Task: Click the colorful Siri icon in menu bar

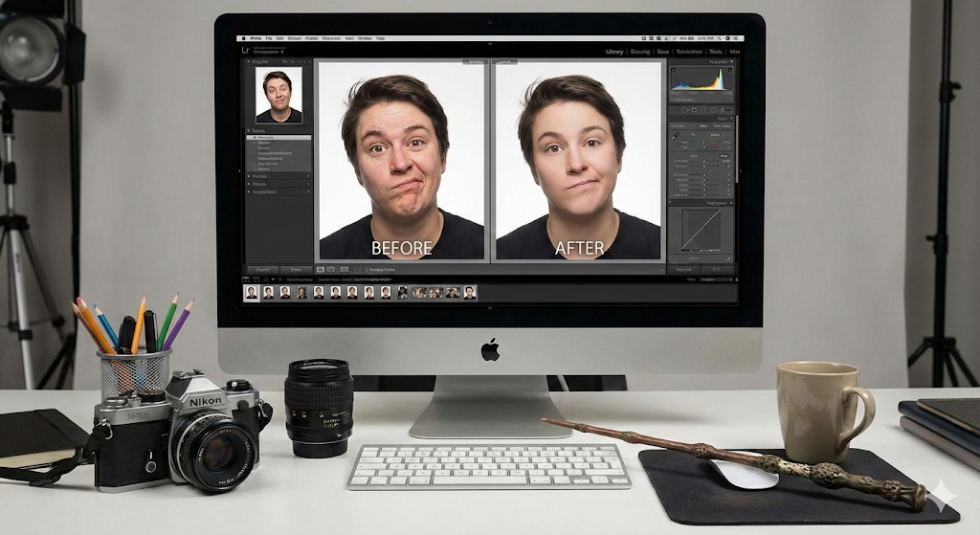Action: coord(727,38)
